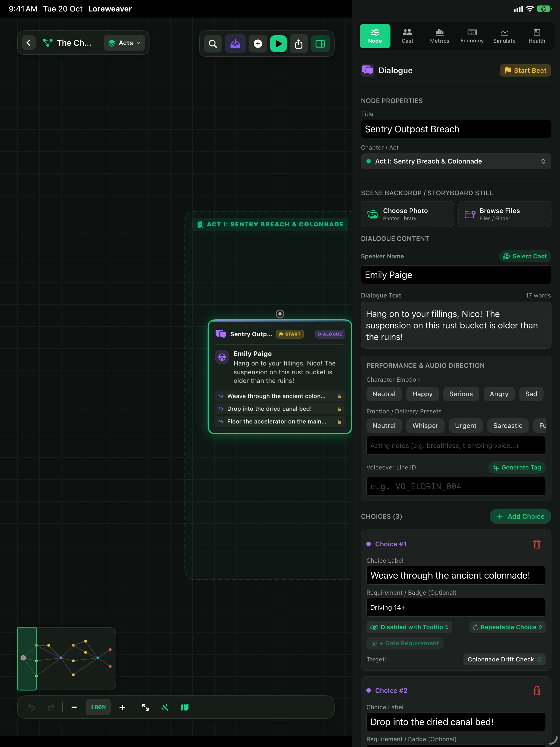Go back with the chevron arrow
Image resolution: width=560 pixels, height=747 pixels.
point(28,43)
